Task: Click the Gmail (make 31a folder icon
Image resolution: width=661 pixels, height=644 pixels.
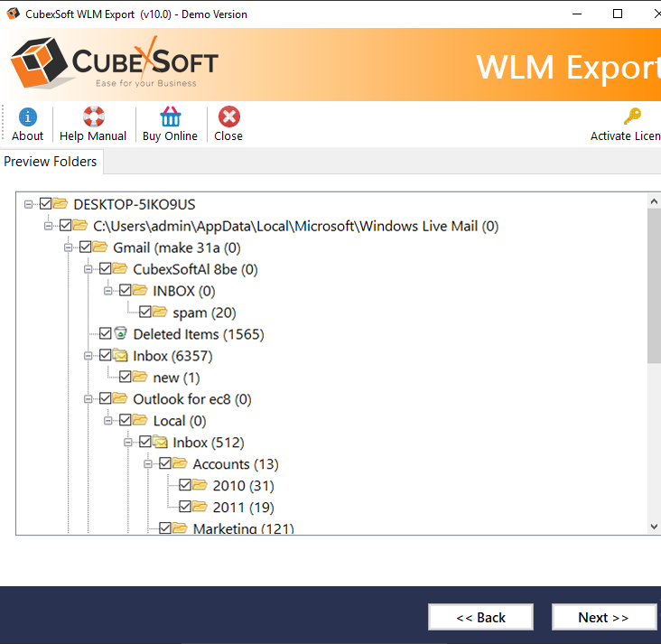Action: click(x=100, y=247)
